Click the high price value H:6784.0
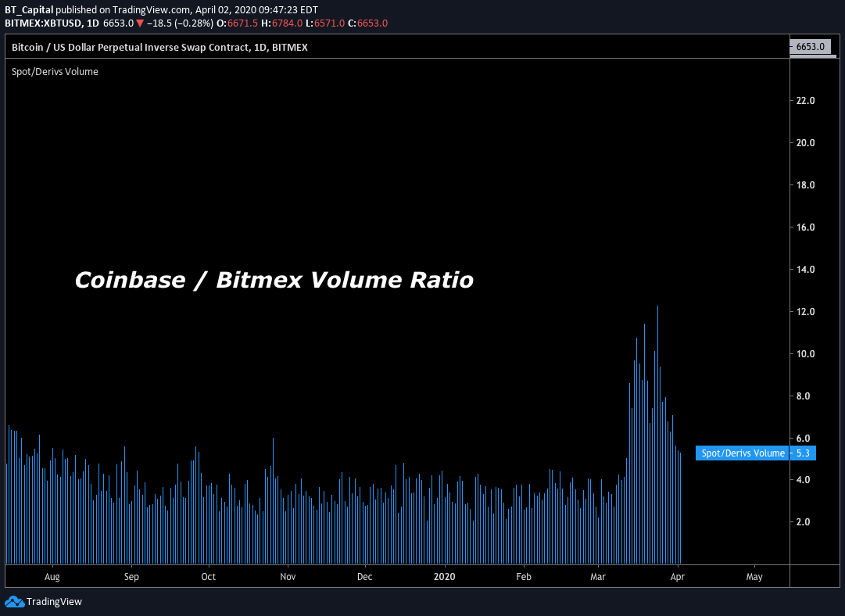This screenshot has height=616, width=845. 282,23
